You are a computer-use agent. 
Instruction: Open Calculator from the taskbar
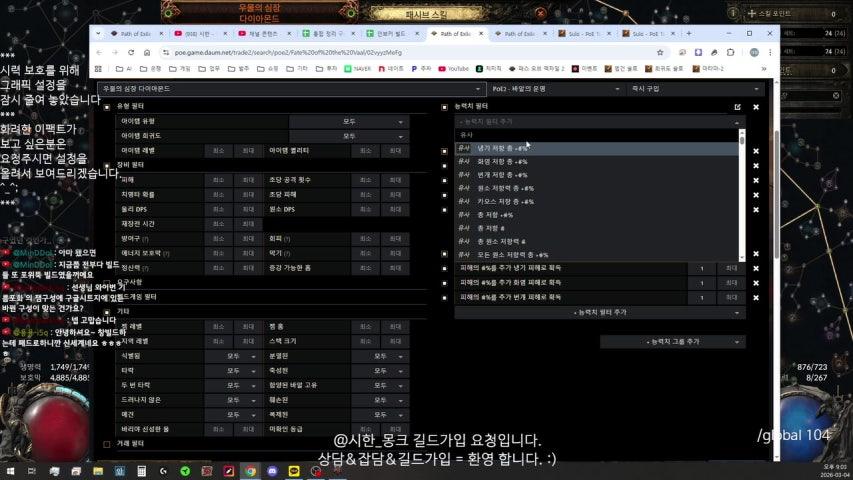coord(141,471)
